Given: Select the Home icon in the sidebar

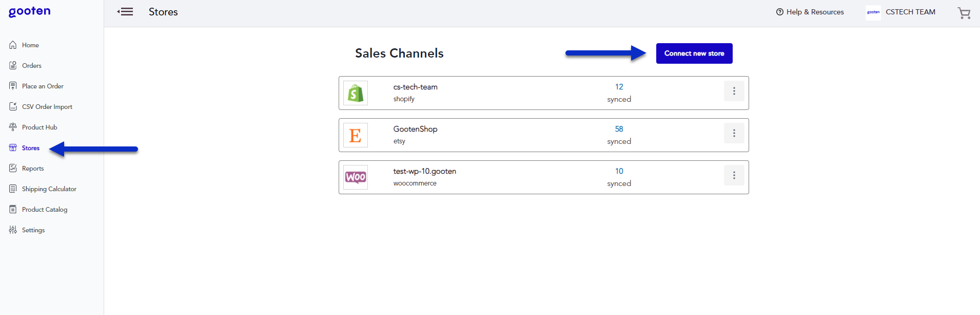Looking at the screenshot, I should click(x=12, y=45).
